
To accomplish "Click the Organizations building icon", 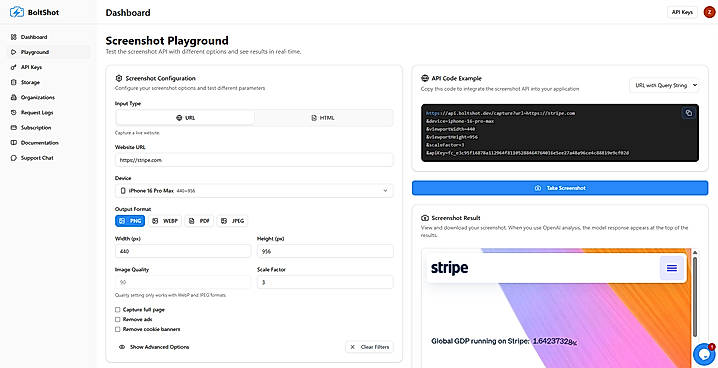I will [x=13, y=97].
